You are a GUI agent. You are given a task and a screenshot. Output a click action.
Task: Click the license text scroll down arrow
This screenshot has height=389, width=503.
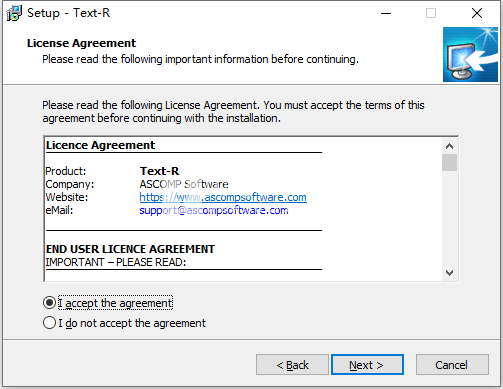[x=449, y=273]
